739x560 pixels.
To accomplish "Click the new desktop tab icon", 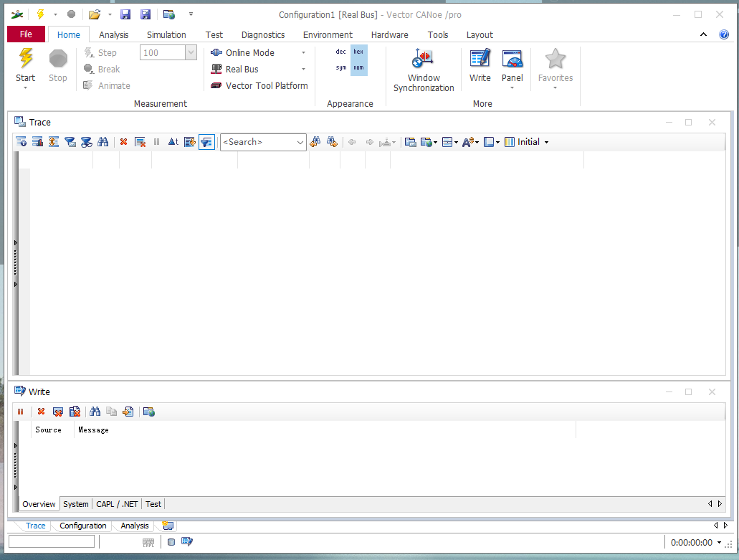I will pos(168,526).
